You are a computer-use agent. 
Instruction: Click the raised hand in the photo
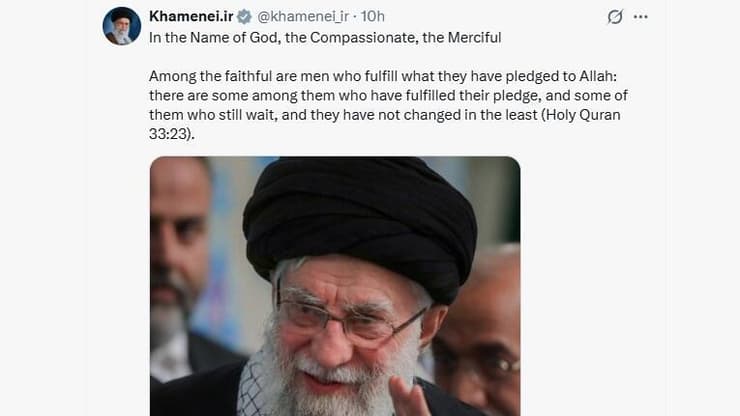410,398
